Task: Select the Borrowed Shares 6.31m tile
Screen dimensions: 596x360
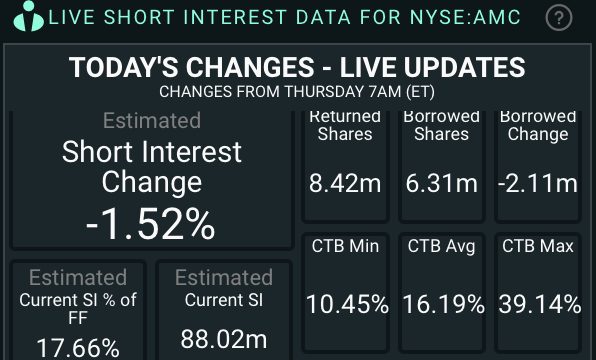Action: pyautogui.click(x=441, y=166)
